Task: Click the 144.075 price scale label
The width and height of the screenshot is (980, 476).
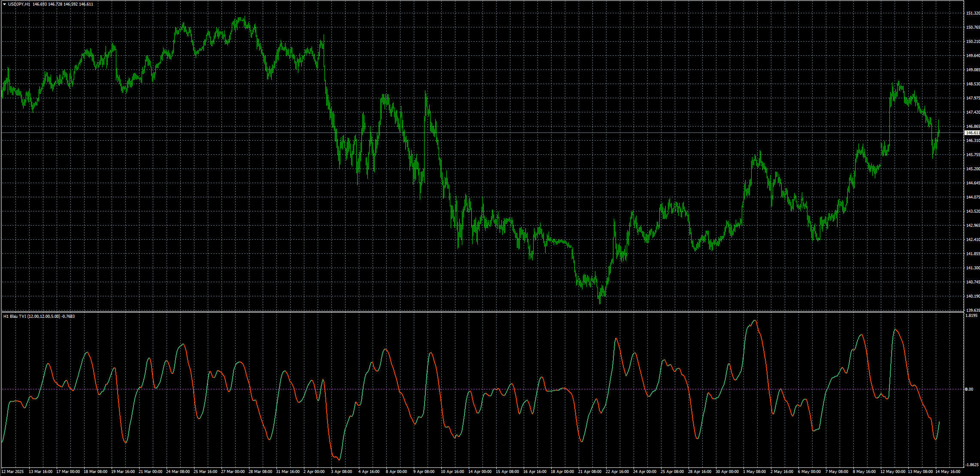Action: 973,197
